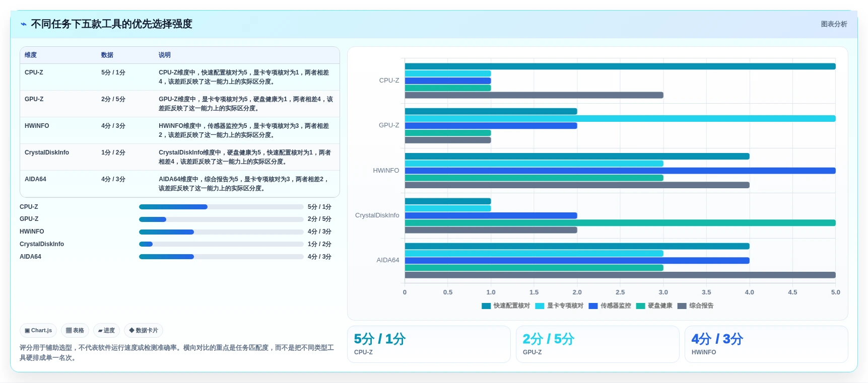Click the CPU-Z table row name
Image resolution: width=868 pixels, height=383 pixels.
pyautogui.click(x=34, y=72)
